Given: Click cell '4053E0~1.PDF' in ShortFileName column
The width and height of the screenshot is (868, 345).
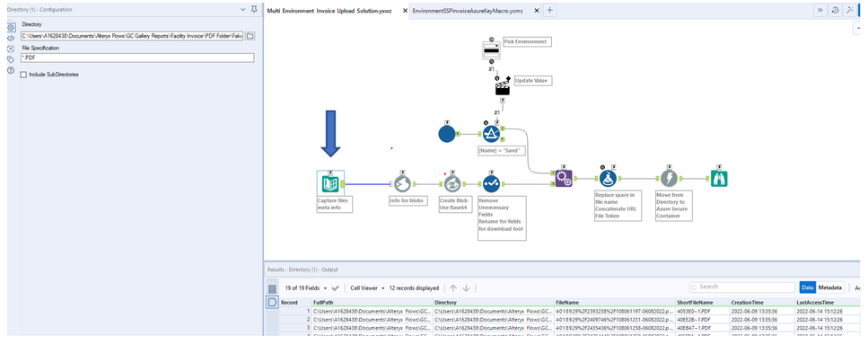Looking at the screenshot, I should (702, 311).
